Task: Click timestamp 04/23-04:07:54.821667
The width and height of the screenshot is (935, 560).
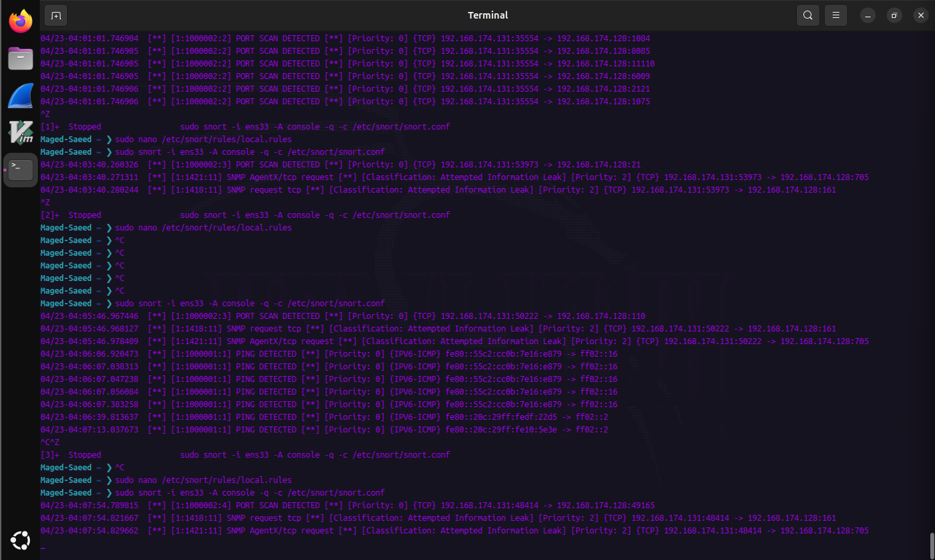Action: 90,518
